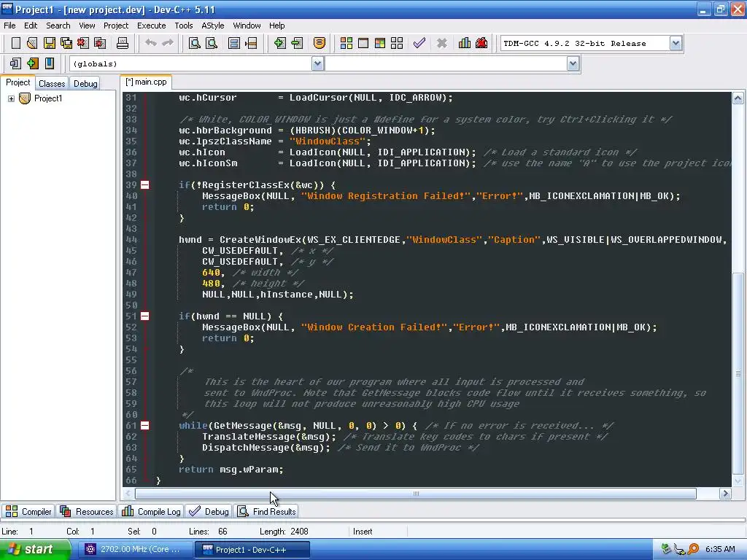Open the Search menu

[58, 26]
